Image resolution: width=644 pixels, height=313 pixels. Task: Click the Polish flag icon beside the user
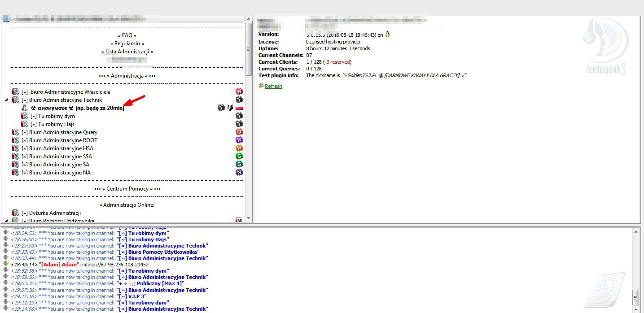(239, 108)
